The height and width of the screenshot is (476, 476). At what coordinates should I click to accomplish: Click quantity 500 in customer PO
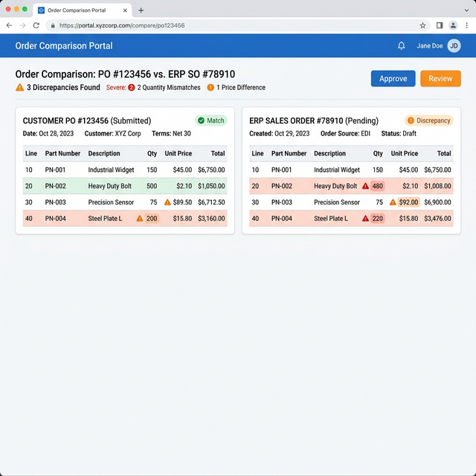click(152, 186)
